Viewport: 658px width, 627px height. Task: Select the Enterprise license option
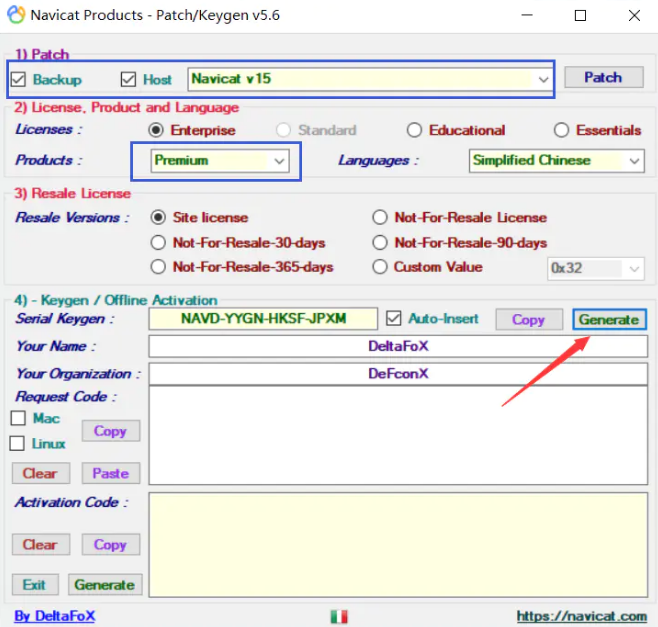(156, 130)
